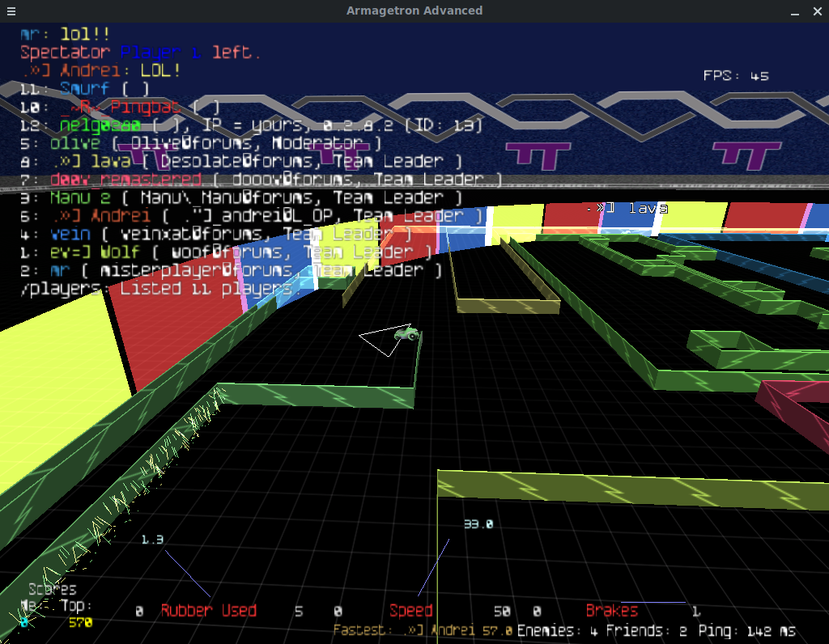Minimize the Armagetron Advanced window
829x644 pixels.
tap(770, 11)
